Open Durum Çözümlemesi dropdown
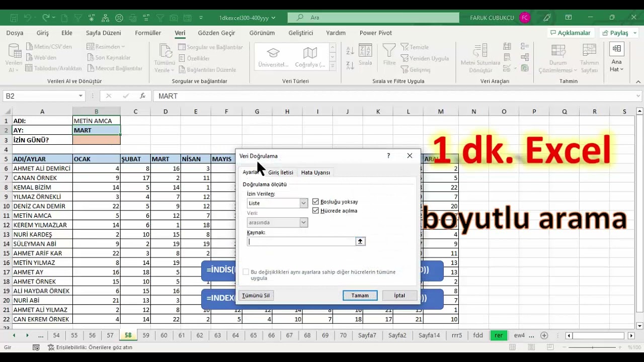644x362 pixels. click(x=558, y=58)
